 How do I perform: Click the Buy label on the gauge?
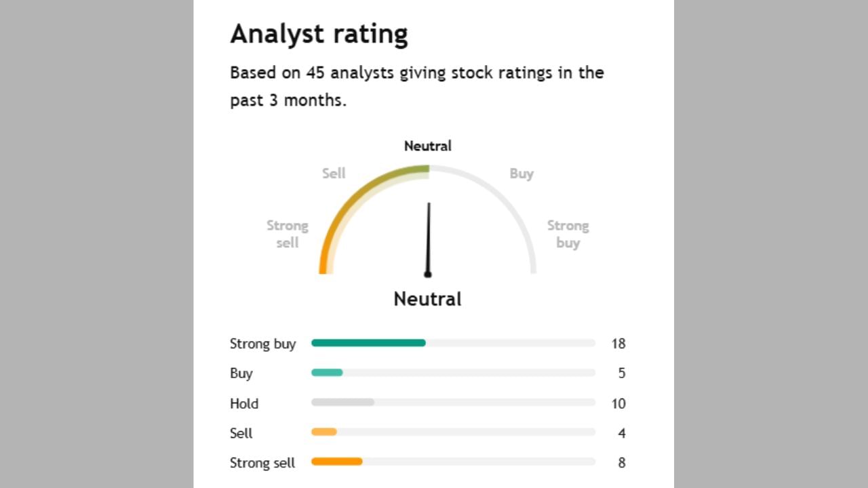521,174
